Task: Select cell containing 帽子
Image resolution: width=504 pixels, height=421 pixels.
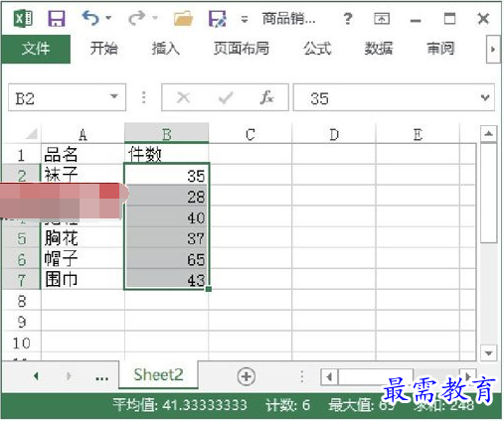Action: 83,259
